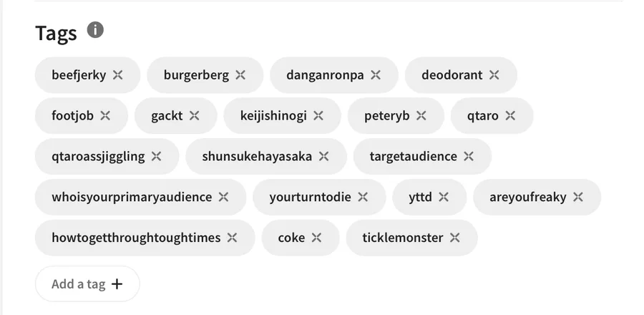Remove the areyoufreaky tag
The height and width of the screenshot is (315, 644).
pyautogui.click(x=578, y=197)
